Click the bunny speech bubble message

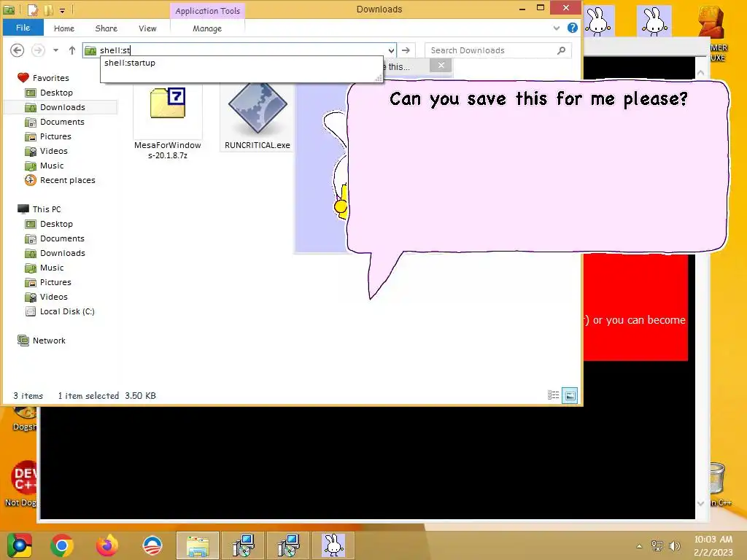pyautogui.click(x=538, y=166)
